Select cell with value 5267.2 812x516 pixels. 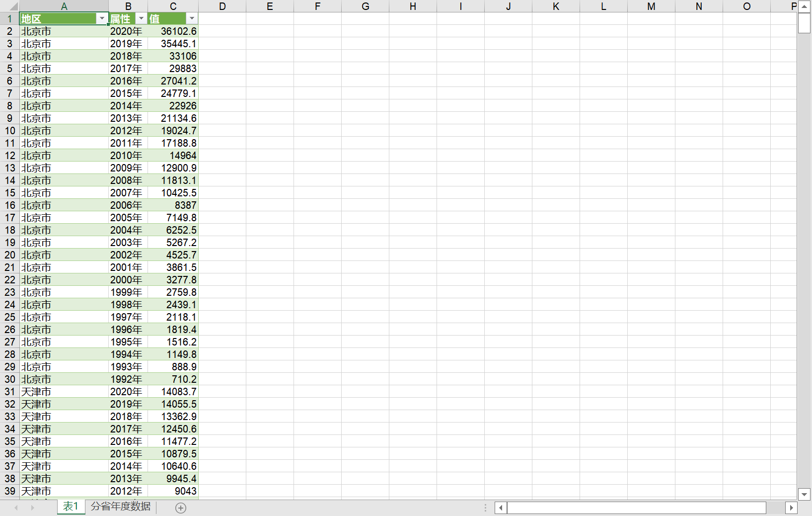173,243
